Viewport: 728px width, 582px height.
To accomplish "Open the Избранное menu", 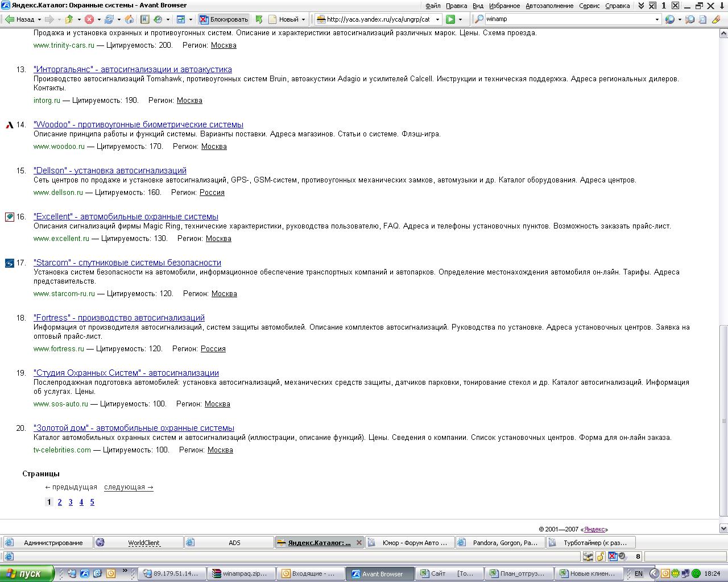I will point(504,6).
